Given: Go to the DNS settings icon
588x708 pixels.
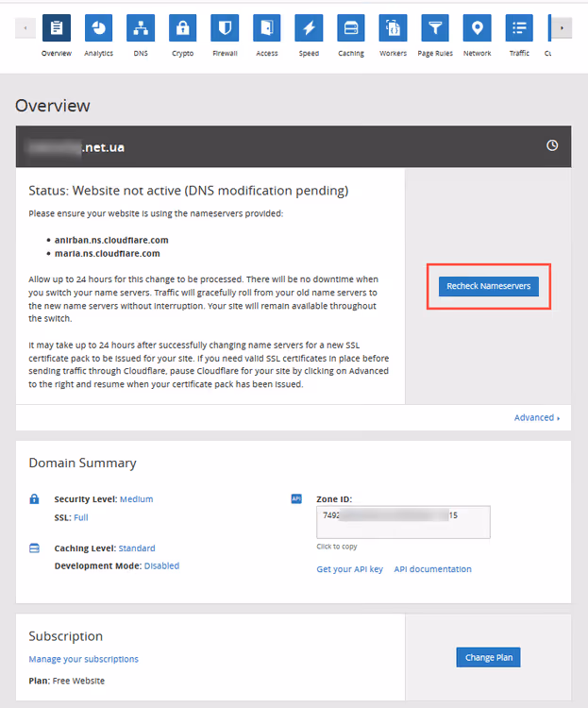Looking at the screenshot, I should point(141,28).
